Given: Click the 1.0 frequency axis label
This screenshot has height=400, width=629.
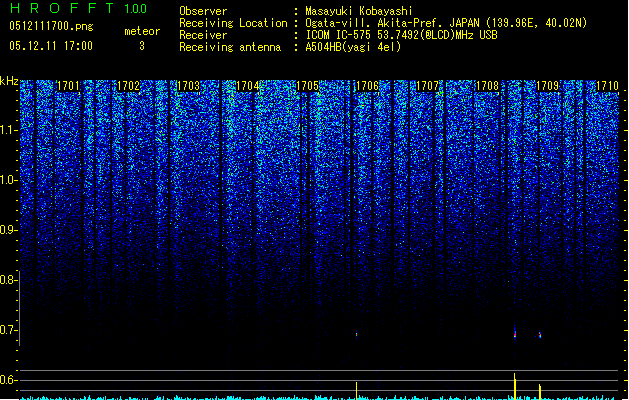Looking at the screenshot, I should click(x=9, y=180).
